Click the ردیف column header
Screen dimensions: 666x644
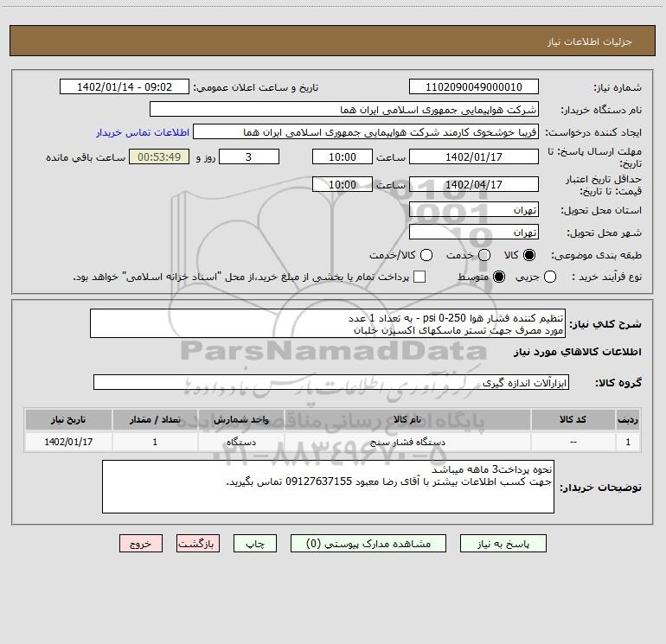click(628, 420)
